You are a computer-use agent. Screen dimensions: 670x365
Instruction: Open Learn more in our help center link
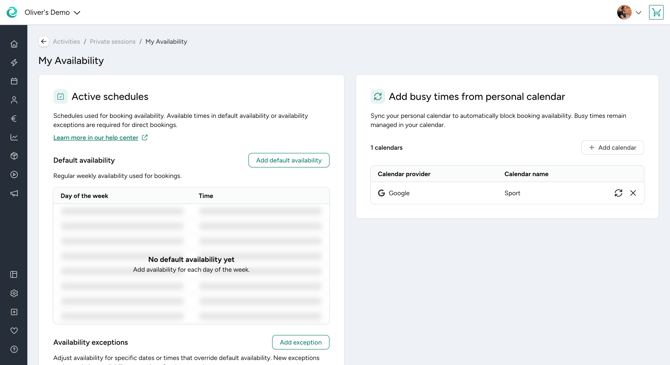[100, 138]
